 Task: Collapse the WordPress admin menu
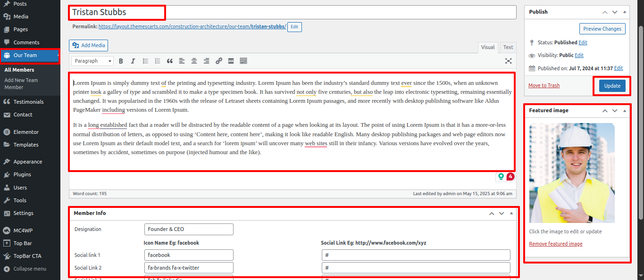point(29,269)
